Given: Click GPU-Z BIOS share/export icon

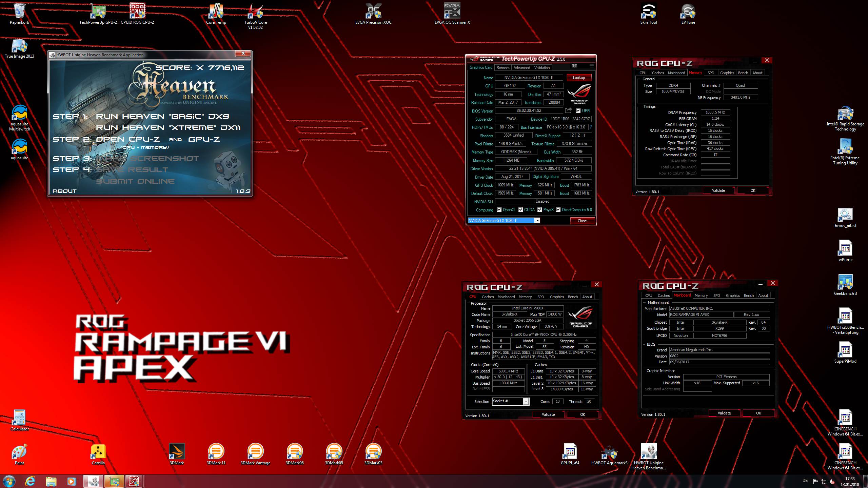Looking at the screenshot, I should [x=568, y=110].
